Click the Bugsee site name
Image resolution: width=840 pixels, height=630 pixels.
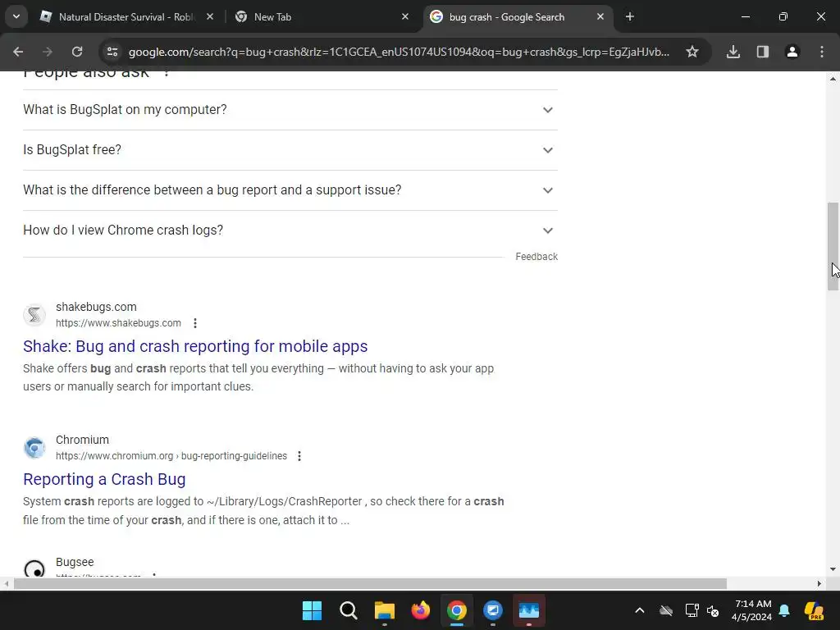tap(75, 562)
